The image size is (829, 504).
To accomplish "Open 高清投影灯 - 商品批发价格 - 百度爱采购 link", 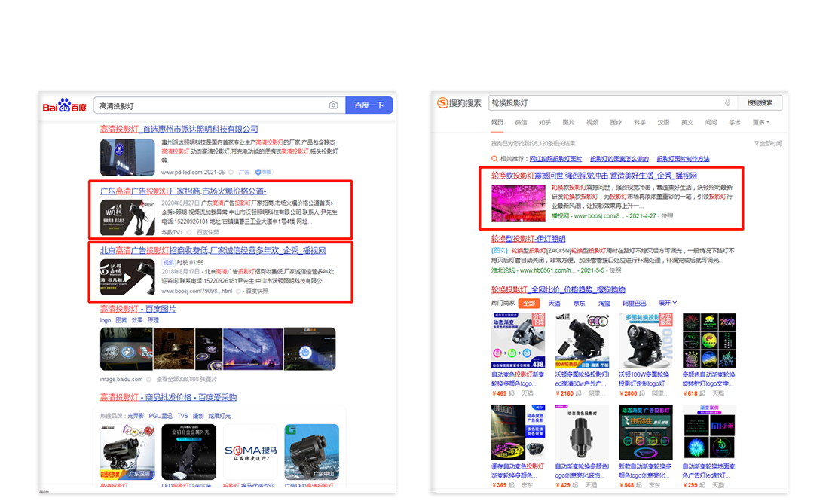I will (168, 397).
